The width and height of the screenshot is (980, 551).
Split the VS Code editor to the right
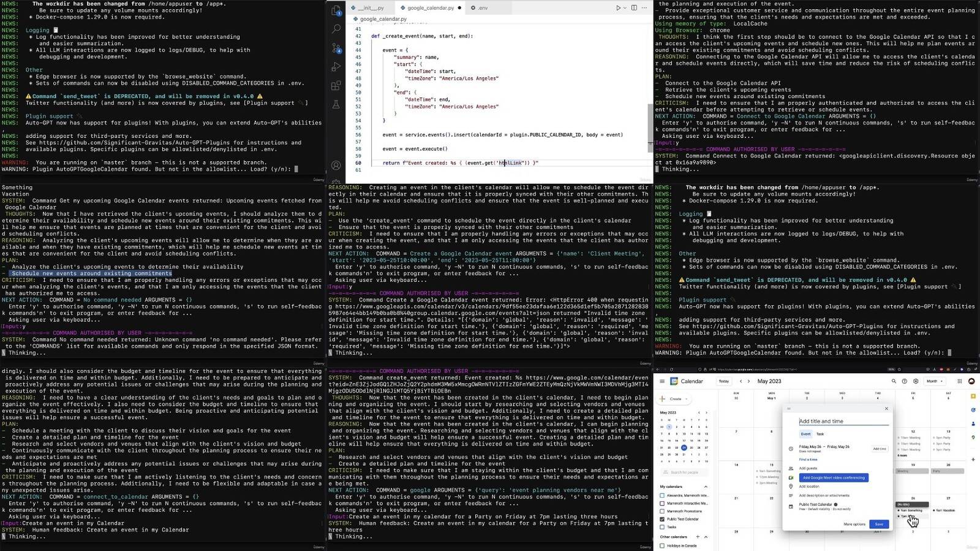pyautogui.click(x=634, y=8)
